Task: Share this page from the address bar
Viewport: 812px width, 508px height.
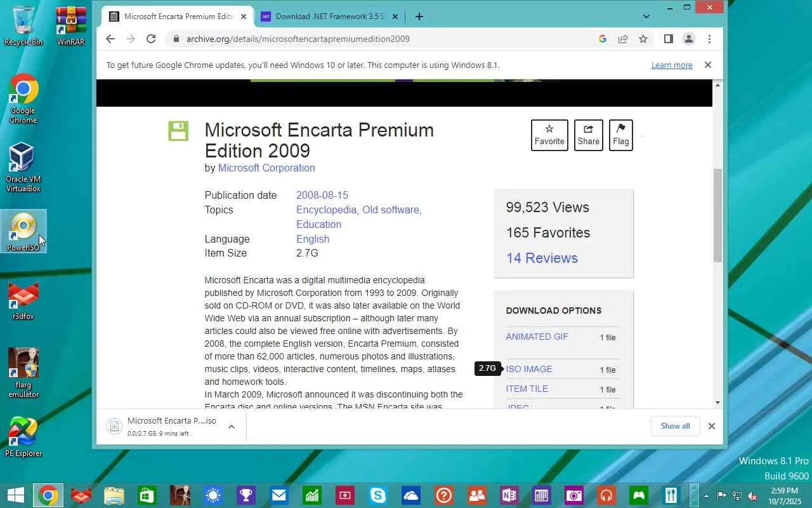Action: 623,39
